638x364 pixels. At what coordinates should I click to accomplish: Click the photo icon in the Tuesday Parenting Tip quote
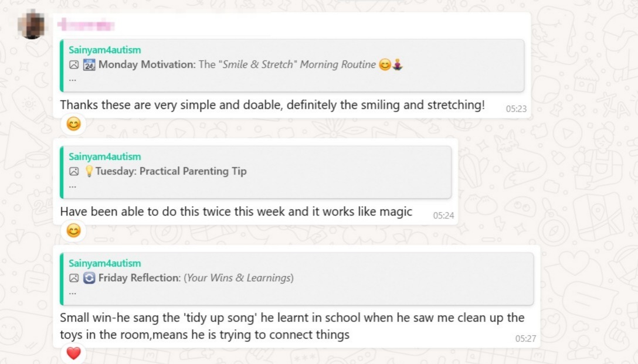74,172
